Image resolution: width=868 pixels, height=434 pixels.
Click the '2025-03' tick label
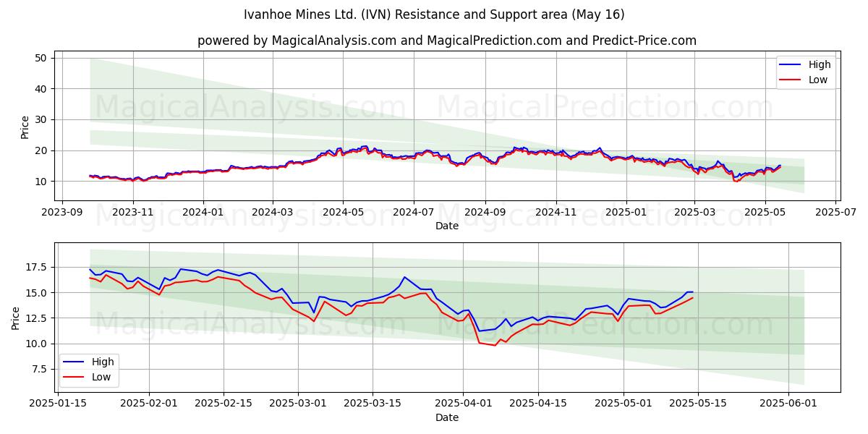point(694,212)
